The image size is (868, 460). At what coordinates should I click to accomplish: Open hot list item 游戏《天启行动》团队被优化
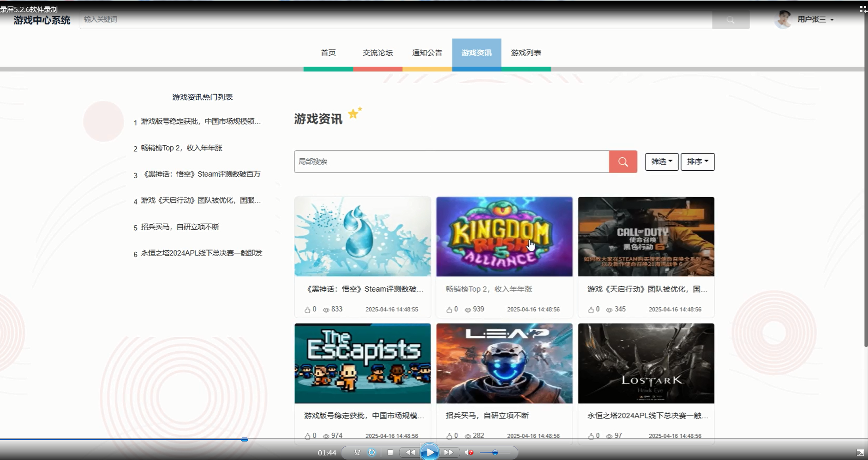point(201,200)
